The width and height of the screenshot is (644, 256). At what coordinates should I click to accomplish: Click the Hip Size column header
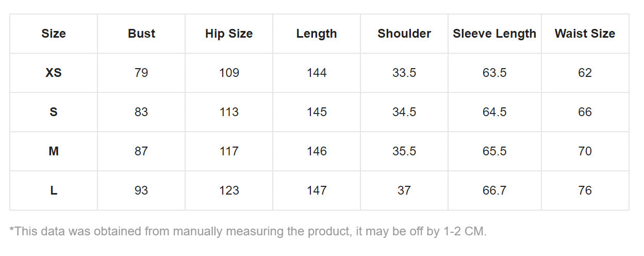(x=229, y=34)
